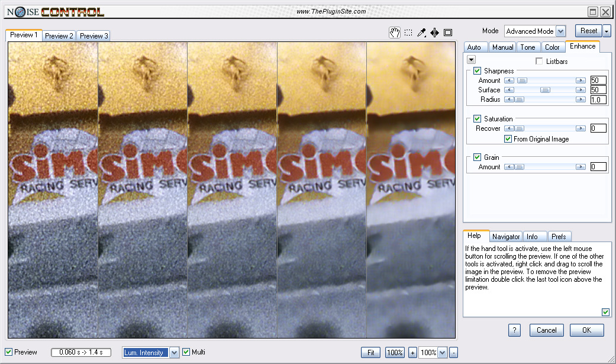616x364 pixels.
Task: Toggle the checkbox in the Help panel corner
Action: 605,312
